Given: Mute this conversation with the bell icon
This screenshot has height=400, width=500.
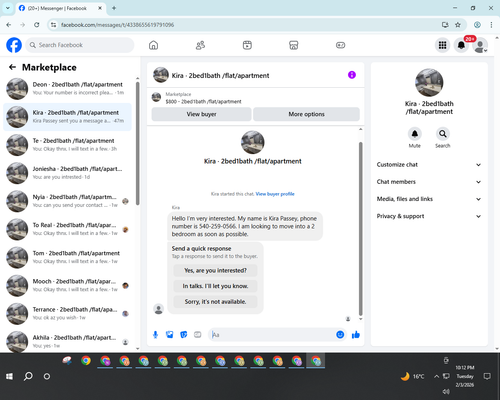Looking at the screenshot, I should click(x=415, y=134).
